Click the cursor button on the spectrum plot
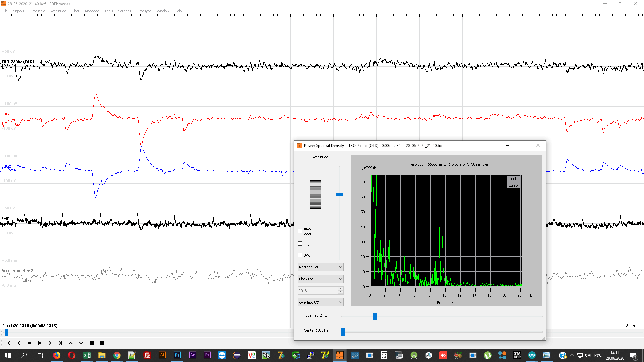644x362 pixels. tap(514, 185)
